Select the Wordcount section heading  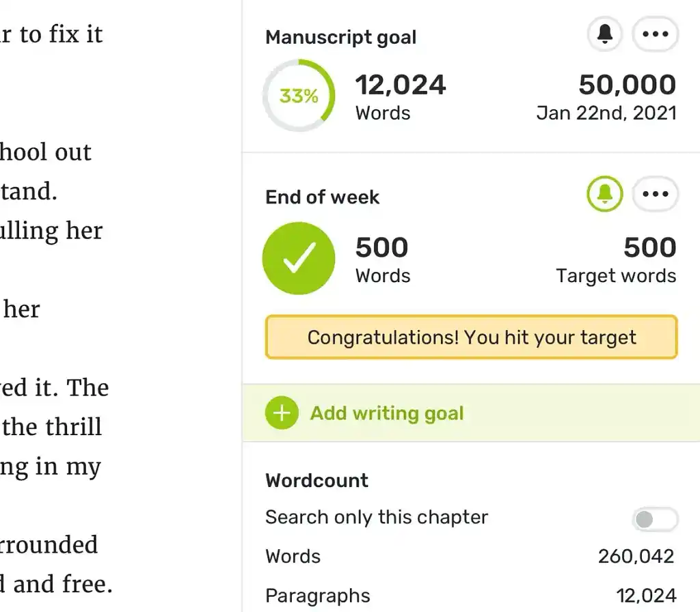[317, 480]
